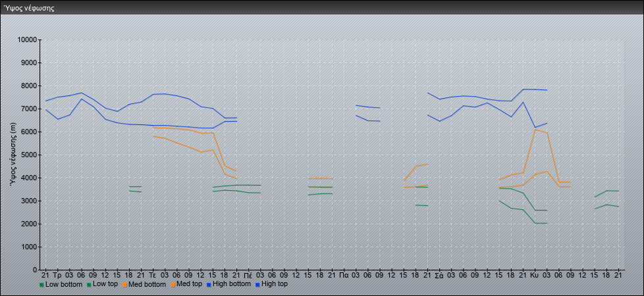Click the 0 y-axis value

[36, 270]
